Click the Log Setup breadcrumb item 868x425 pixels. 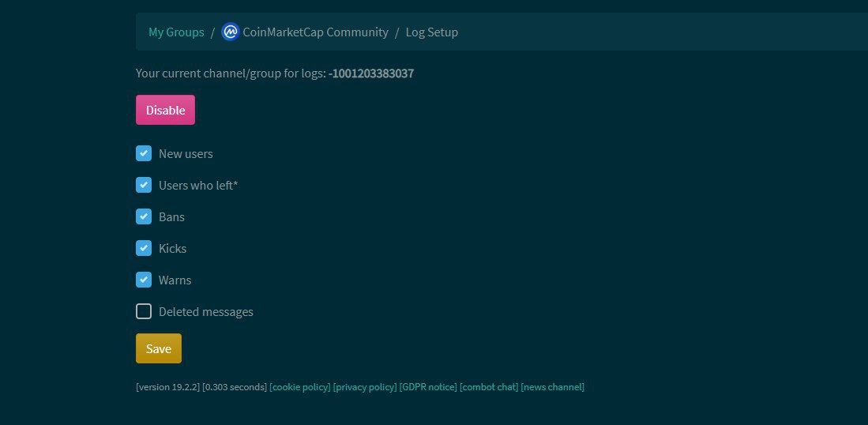pyautogui.click(x=432, y=32)
